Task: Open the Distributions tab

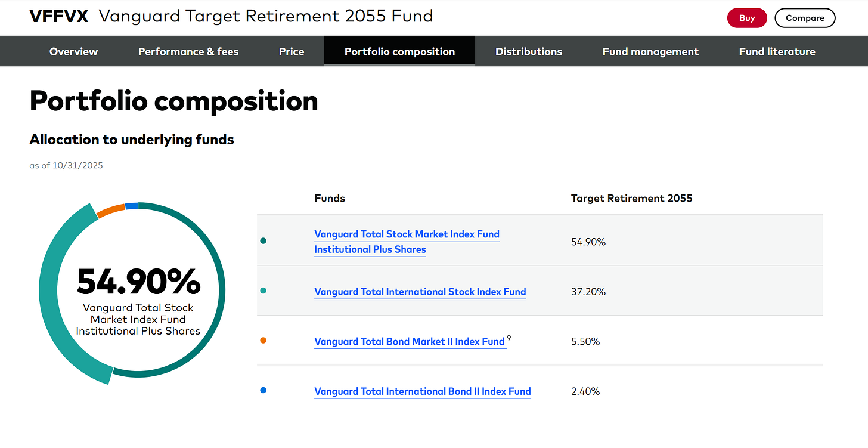Action: [x=529, y=52]
